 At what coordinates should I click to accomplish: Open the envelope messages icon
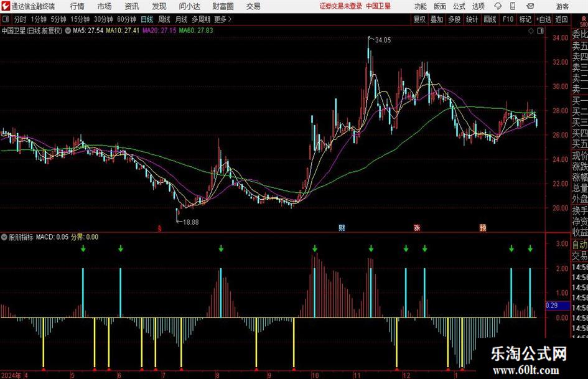[x=530, y=6]
